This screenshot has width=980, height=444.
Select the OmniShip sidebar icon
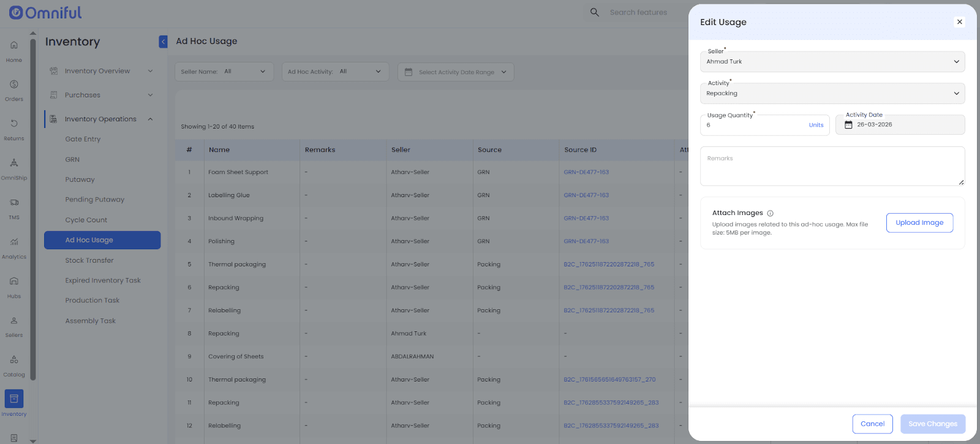coord(14,164)
